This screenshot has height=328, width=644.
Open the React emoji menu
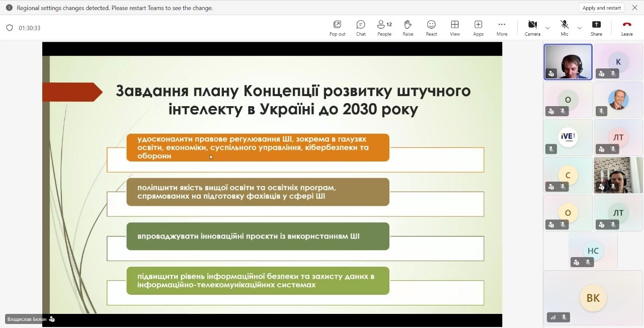(x=431, y=28)
